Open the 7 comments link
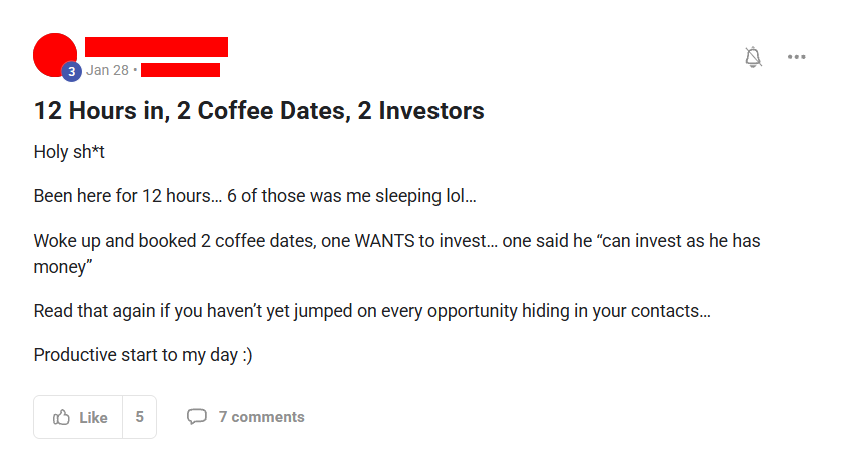This screenshot has height=472, width=856. tap(261, 417)
